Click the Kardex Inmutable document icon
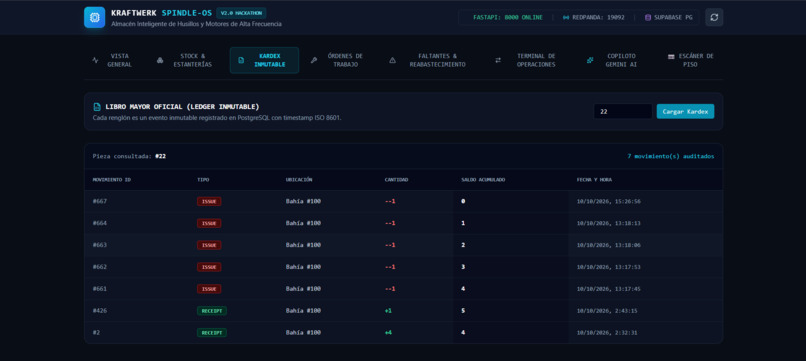This screenshot has width=806, height=361. [241, 60]
